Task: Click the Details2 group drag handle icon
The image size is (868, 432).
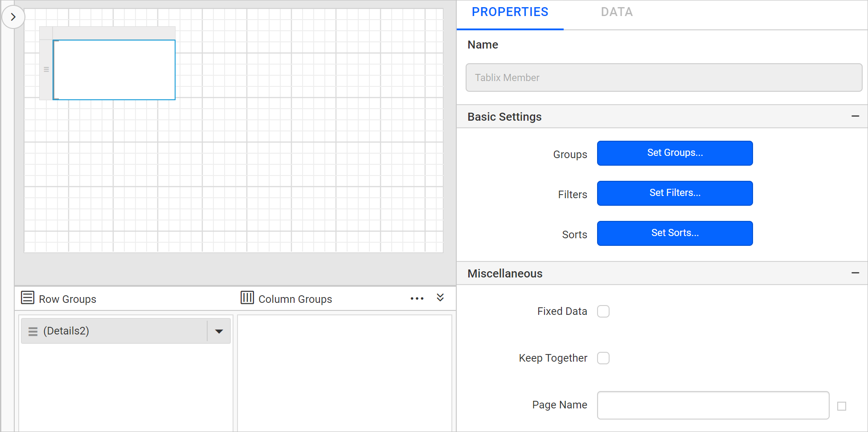Action: click(33, 331)
